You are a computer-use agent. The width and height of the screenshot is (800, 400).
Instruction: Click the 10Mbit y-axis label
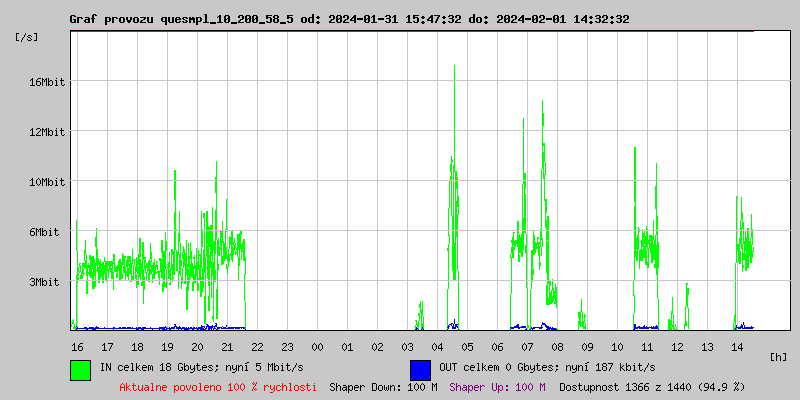tap(46, 182)
